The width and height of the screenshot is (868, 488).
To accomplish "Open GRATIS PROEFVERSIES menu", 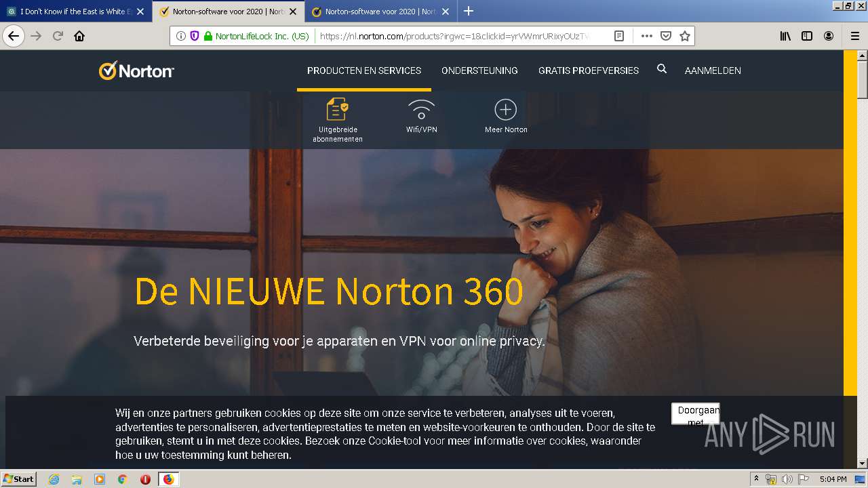I will pyautogui.click(x=589, y=70).
